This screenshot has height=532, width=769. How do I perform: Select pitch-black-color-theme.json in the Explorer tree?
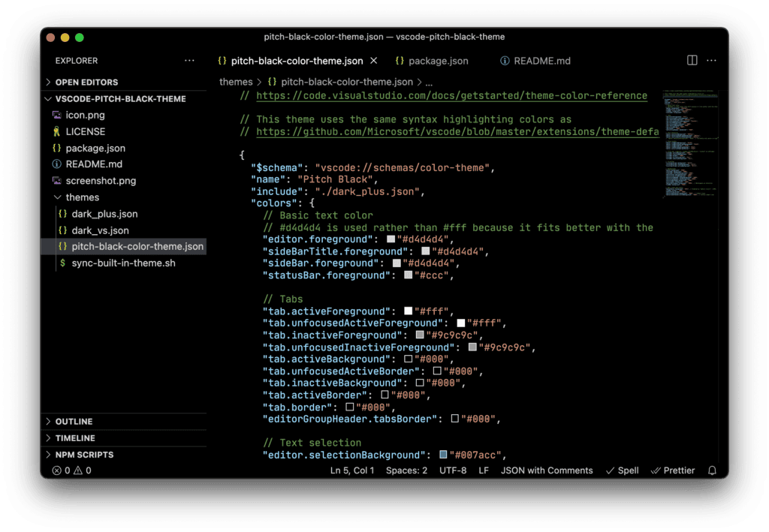pyautogui.click(x=125, y=246)
